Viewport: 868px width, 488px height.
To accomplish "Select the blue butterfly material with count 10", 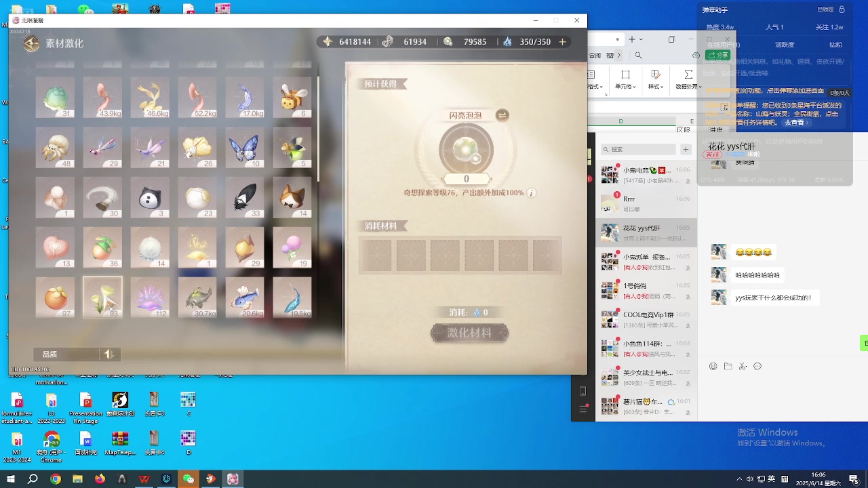I will point(245,148).
